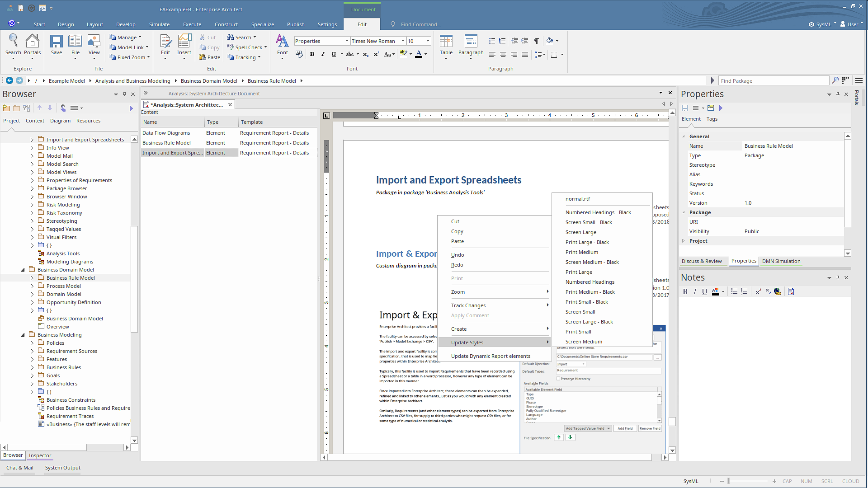Select Screen Large from styles submenu

coord(580,232)
